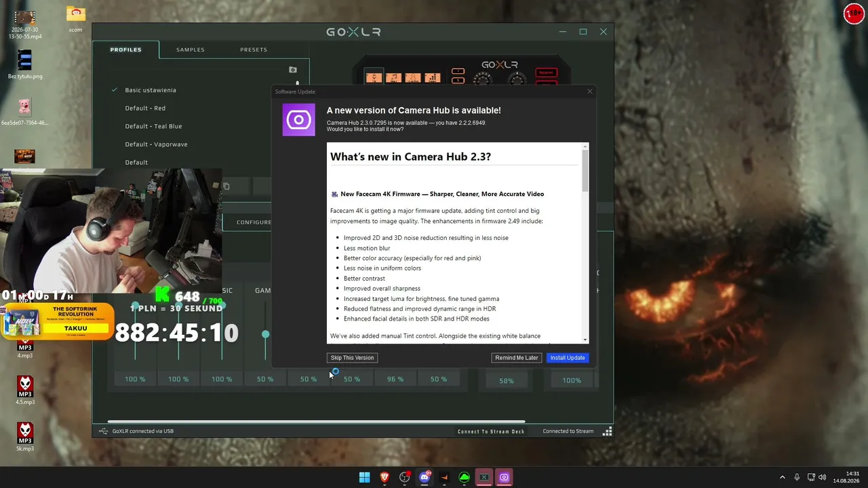Open the Windows Start menu

[364, 477]
